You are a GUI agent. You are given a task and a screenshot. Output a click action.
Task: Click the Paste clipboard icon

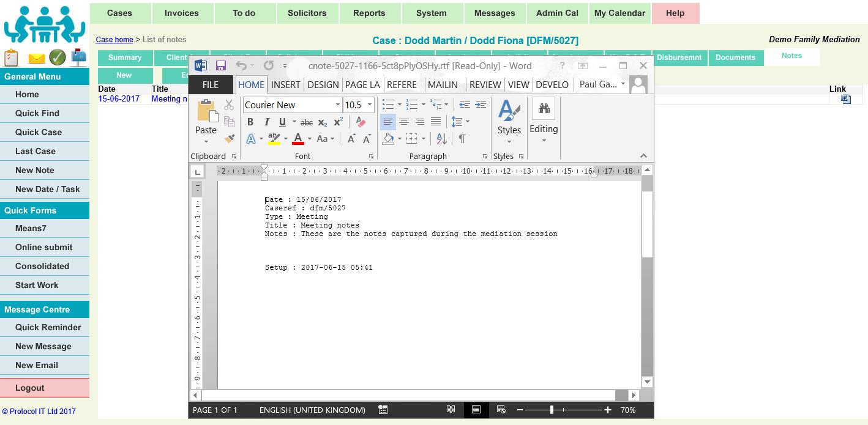click(206, 111)
